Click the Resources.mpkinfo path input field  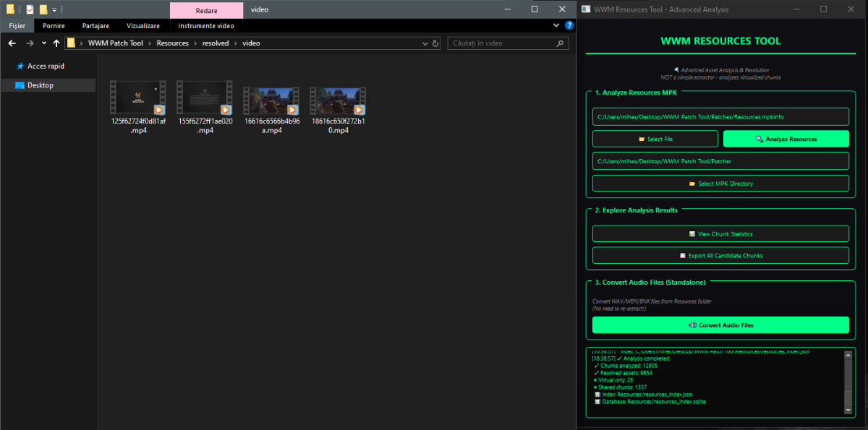pos(720,116)
